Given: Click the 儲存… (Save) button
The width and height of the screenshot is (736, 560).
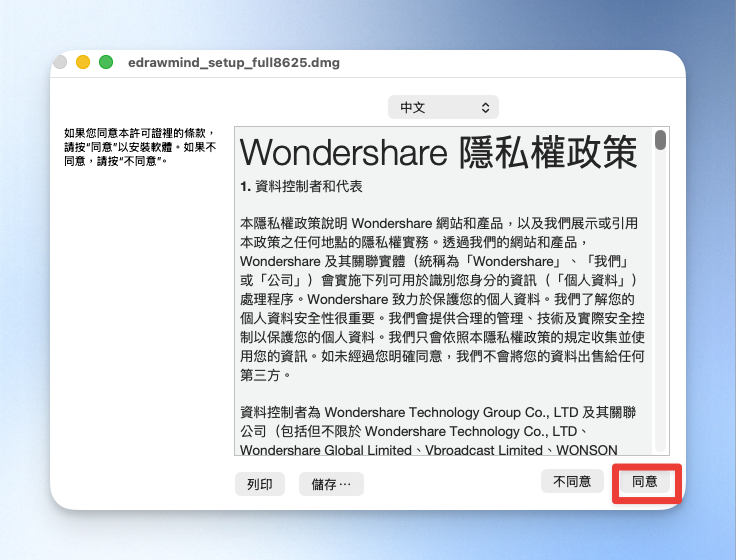Looking at the screenshot, I should click(331, 484).
